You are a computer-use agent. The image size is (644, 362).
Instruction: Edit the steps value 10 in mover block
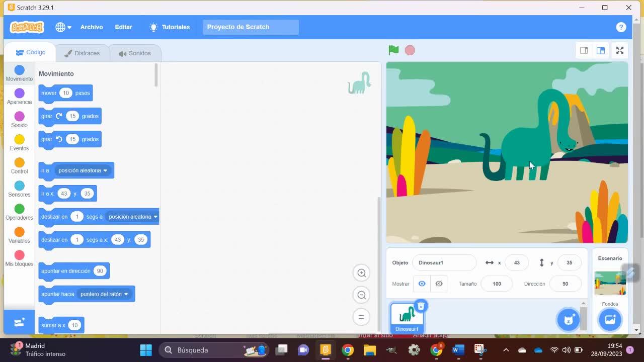point(66,93)
